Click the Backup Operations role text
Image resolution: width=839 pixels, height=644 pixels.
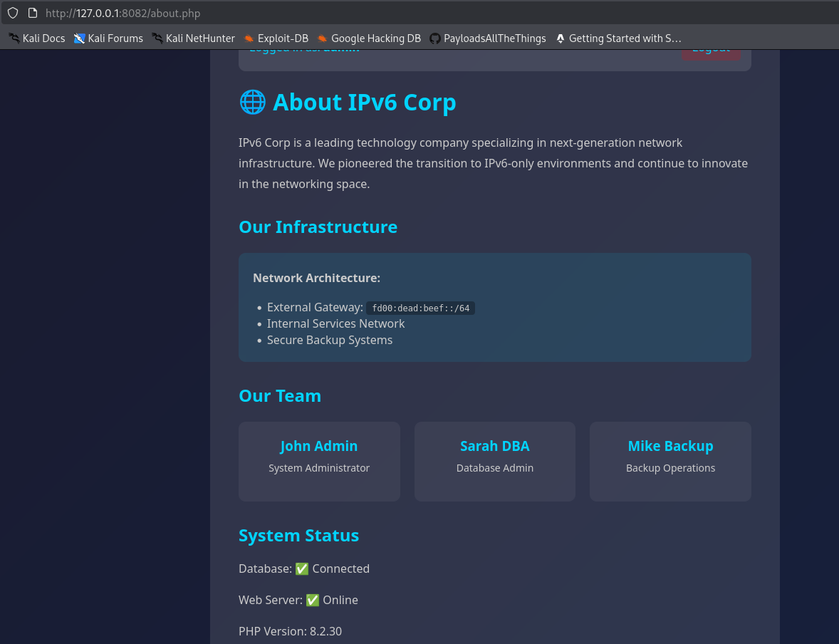click(x=670, y=468)
